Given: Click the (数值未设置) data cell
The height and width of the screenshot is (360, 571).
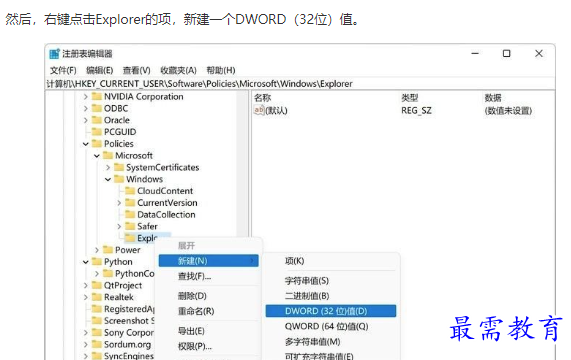Looking at the screenshot, I should coord(508,110).
